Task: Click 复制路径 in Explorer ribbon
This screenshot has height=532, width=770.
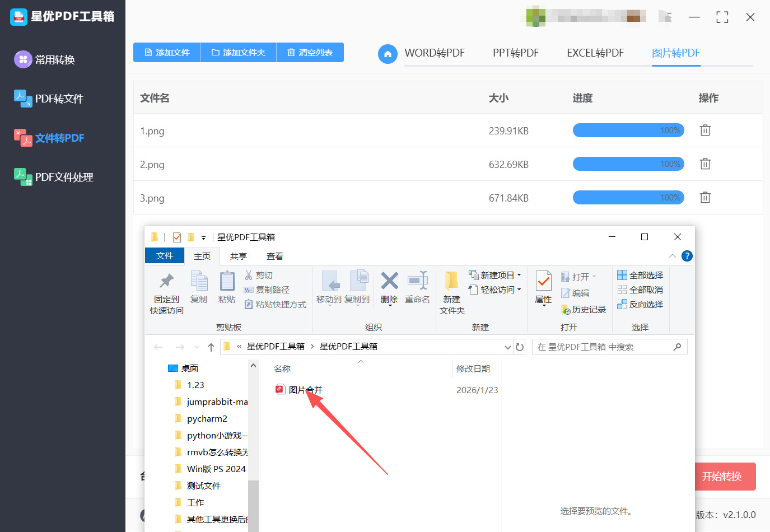Action: 267,290
